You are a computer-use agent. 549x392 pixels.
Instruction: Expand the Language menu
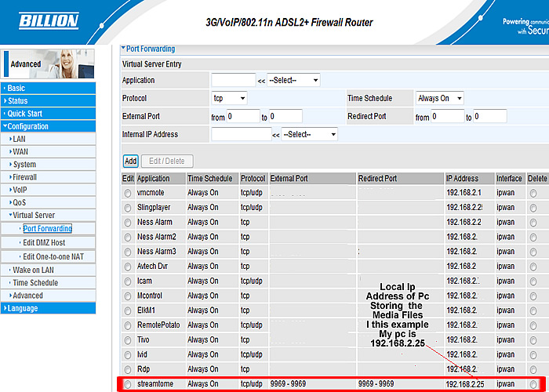(49, 308)
